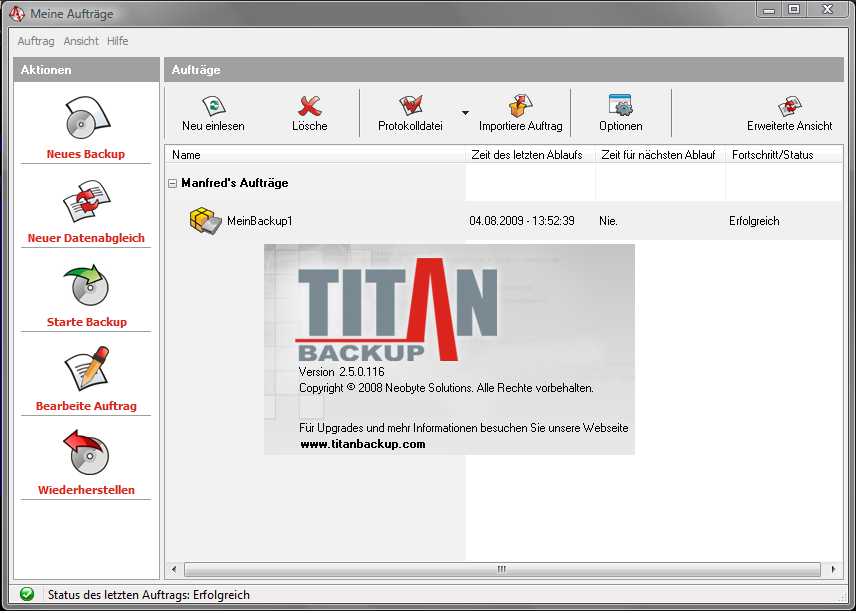The width and height of the screenshot is (856, 613).
Task: Click the MeinBackup1 job icon
Action: point(205,221)
